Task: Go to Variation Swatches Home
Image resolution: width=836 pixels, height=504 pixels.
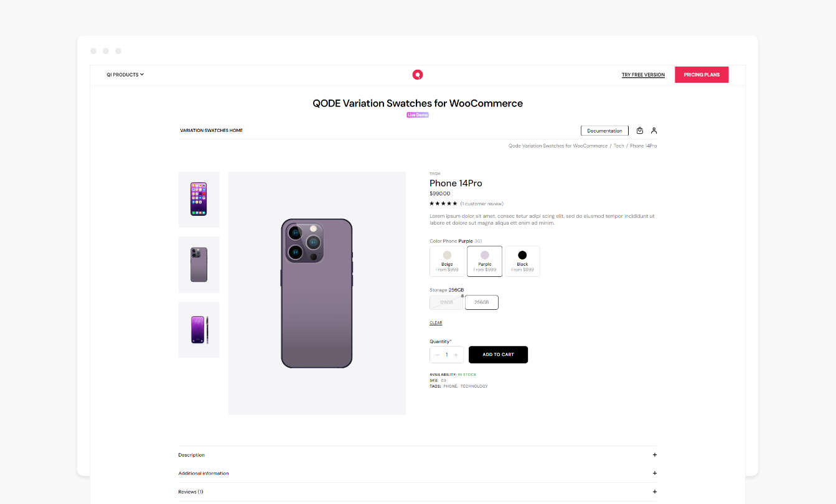Action: click(211, 131)
